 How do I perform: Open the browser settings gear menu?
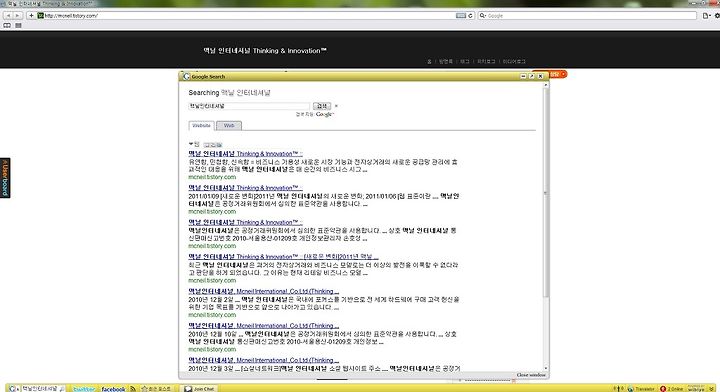tap(717, 16)
